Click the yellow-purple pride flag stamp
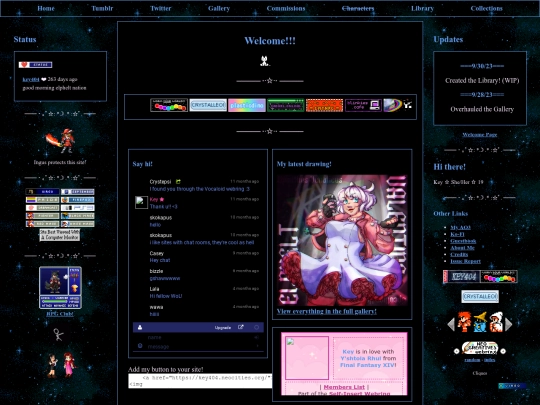Screen dimensions: 540x405 click(x=42, y=200)
